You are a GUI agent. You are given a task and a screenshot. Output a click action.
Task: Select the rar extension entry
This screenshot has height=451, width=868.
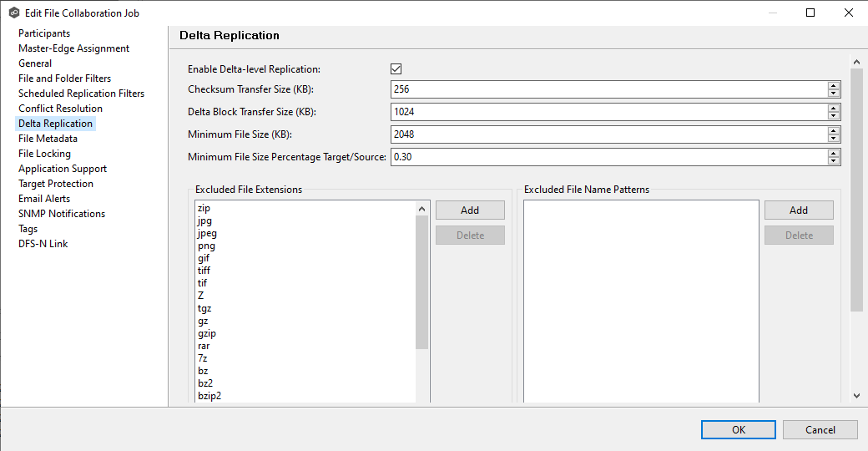(204, 346)
